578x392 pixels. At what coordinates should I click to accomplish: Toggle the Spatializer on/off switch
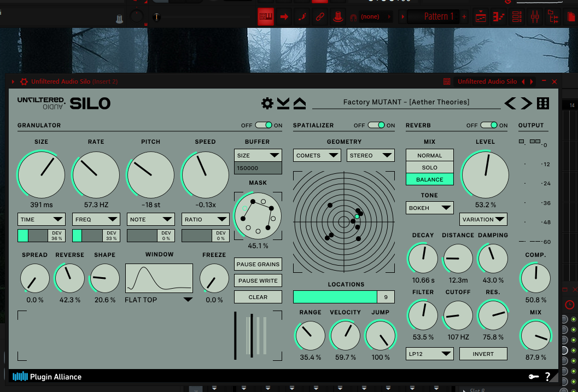click(x=376, y=125)
